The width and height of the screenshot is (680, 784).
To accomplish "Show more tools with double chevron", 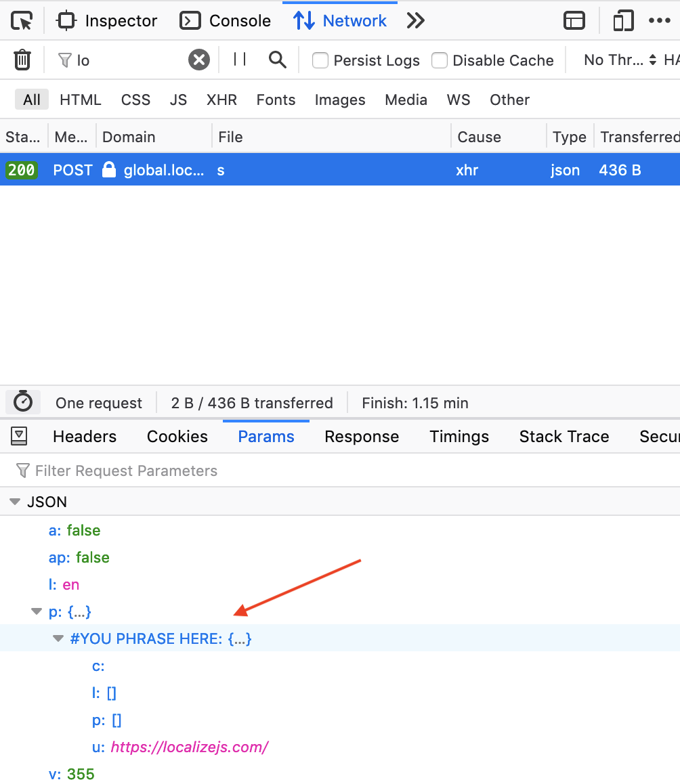I will point(415,21).
